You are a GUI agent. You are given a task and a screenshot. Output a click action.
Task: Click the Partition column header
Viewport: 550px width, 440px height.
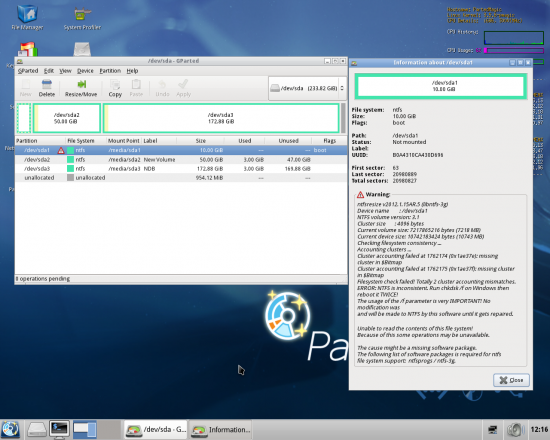click(40, 141)
